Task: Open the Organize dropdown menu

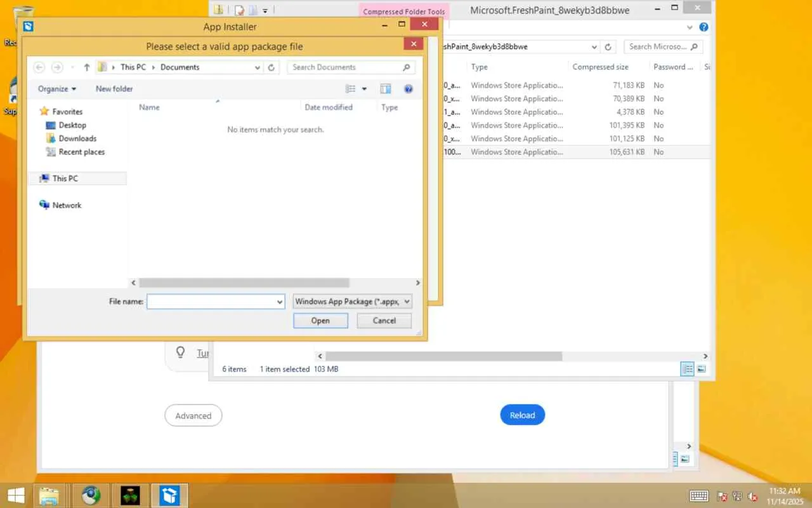Action: tap(57, 89)
